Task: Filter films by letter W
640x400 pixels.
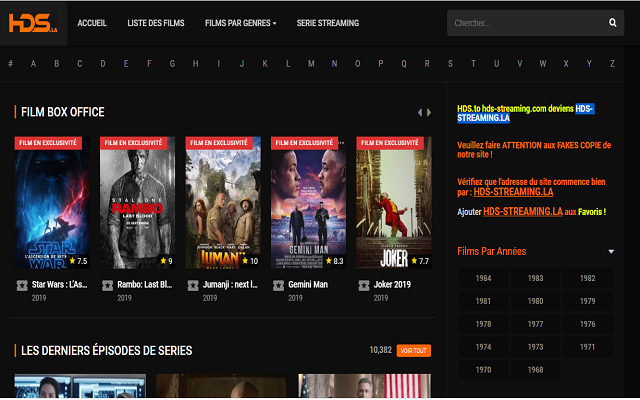Action: pyautogui.click(x=543, y=64)
